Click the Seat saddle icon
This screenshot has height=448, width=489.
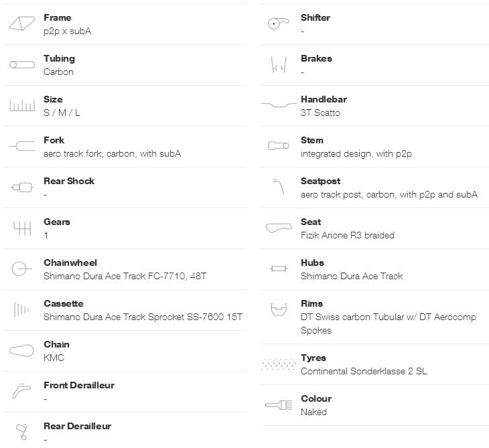coord(278,228)
